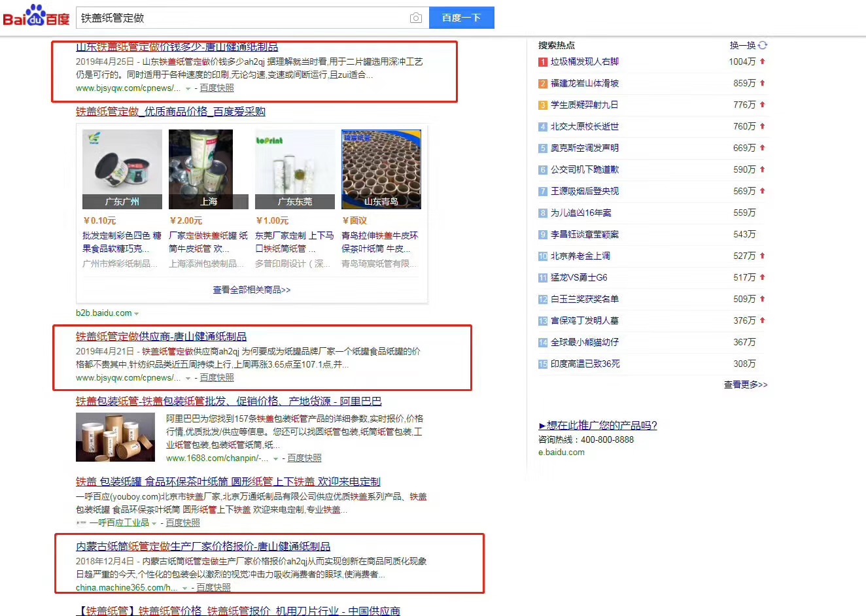Open 想在此推广您的产品吗 promotion link
The image size is (866, 616).
[x=598, y=426]
